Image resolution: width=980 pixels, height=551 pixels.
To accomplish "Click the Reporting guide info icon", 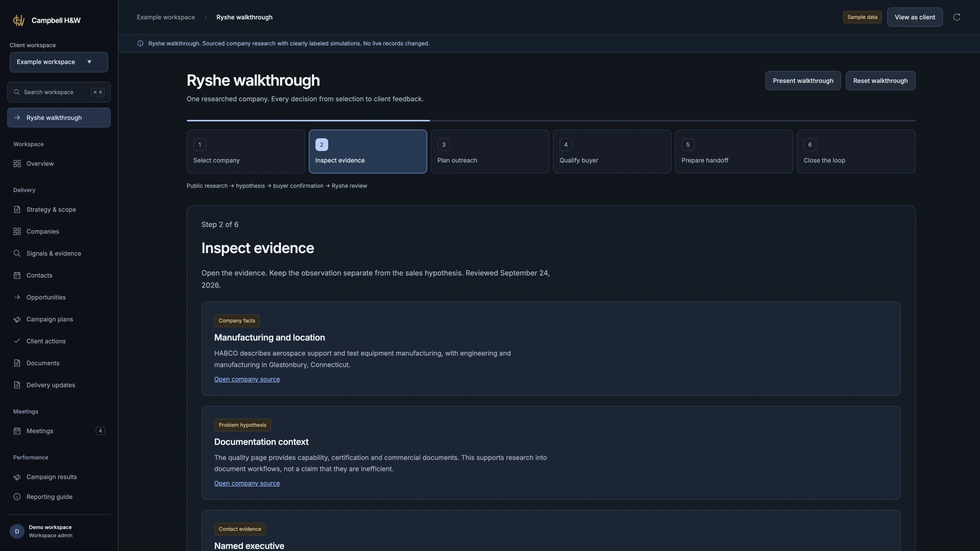I will click(17, 497).
